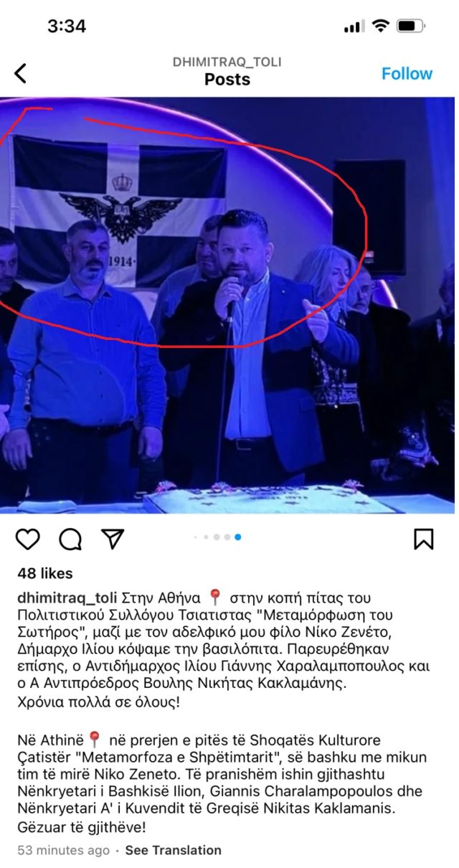The image size is (459, 868).
Task: View the 48 likes list
Action: pyautogui.click(x=45, y=574)
